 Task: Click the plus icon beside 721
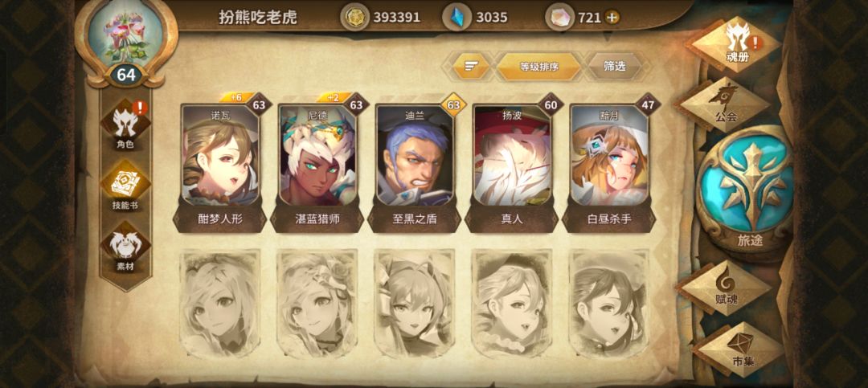(612, 18)
